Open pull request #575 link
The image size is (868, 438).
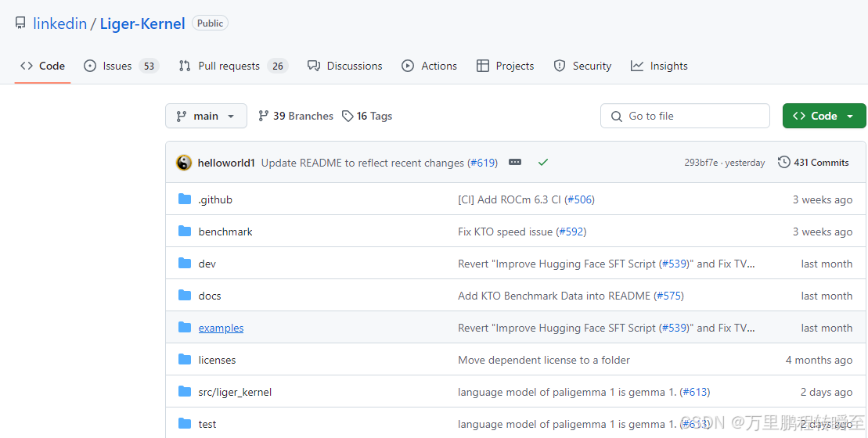(x=669, y=296)
